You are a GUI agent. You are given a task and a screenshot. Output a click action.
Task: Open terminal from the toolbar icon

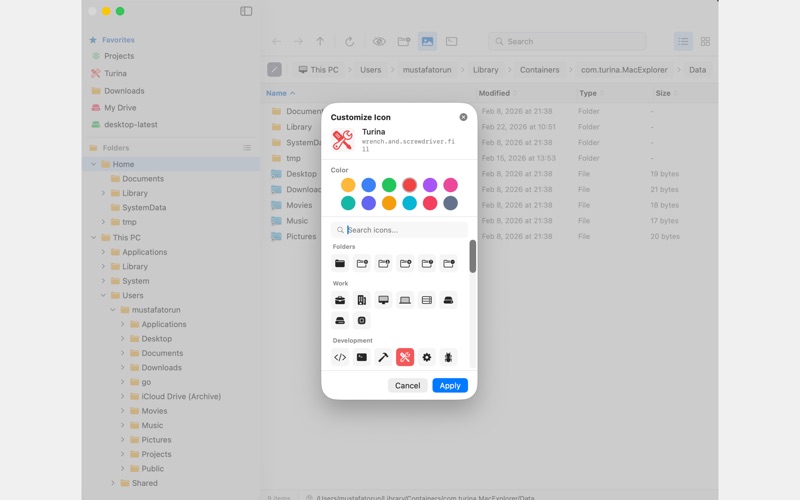click(x=452, y=41)
